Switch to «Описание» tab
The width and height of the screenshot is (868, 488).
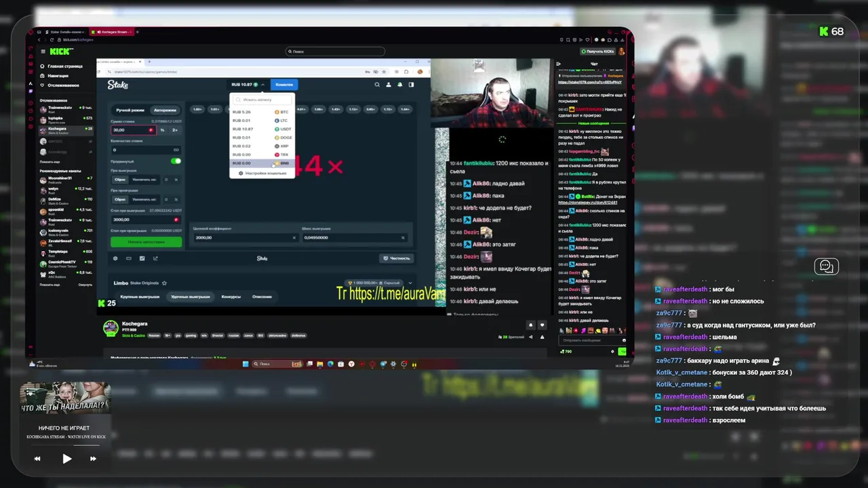pos(262,297)
